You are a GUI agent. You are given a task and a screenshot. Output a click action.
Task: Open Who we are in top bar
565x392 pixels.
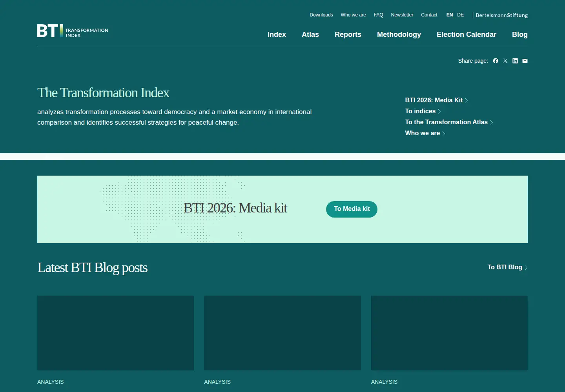pos(353,15)
